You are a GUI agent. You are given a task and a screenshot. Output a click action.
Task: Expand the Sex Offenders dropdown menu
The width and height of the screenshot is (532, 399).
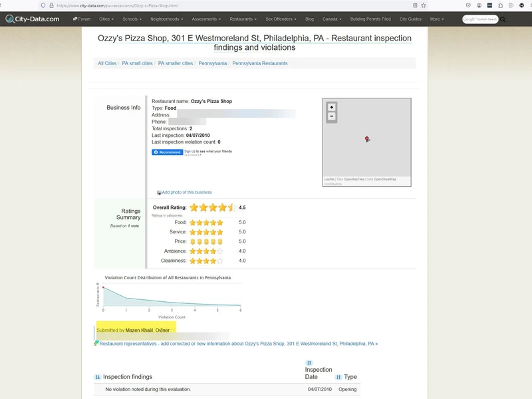pos(281,19)
